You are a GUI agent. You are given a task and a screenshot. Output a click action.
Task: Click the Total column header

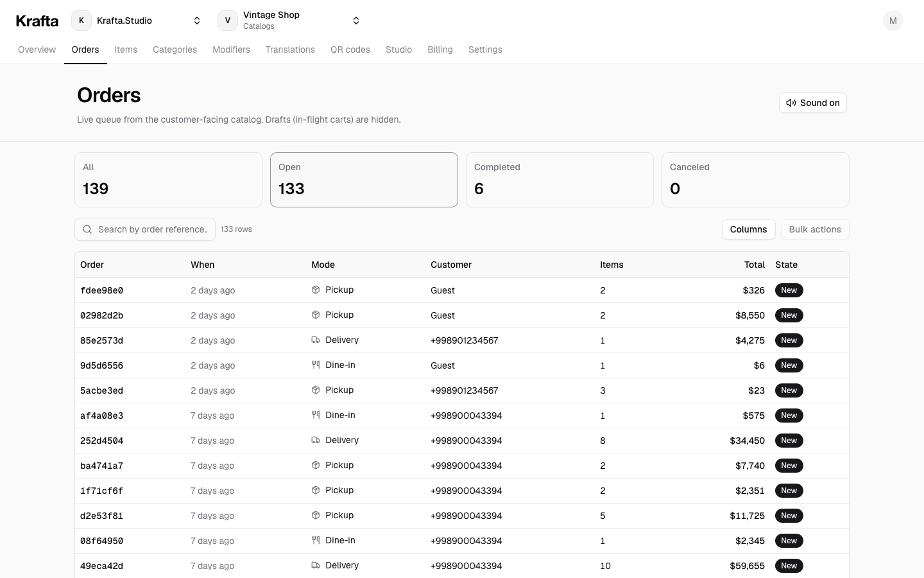(x=755, y=265)
